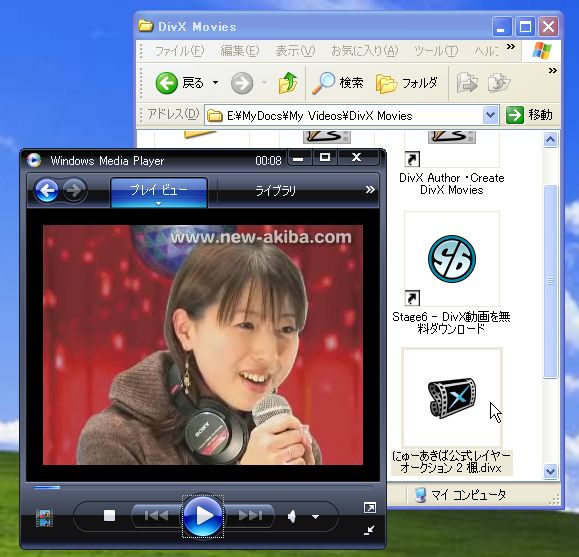Image resolution: width=579 pixels, height=557 pixels.
Task: Go up one folder level
Action: [288, 83]
